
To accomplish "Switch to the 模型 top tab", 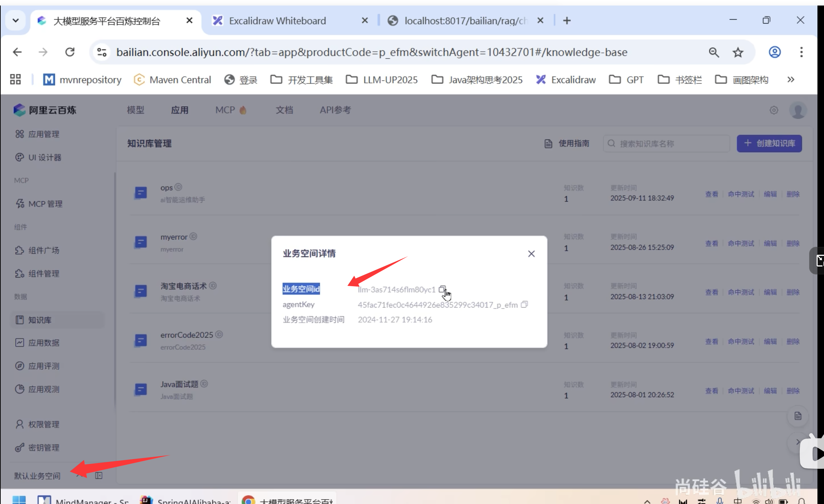I will (135, 110).
